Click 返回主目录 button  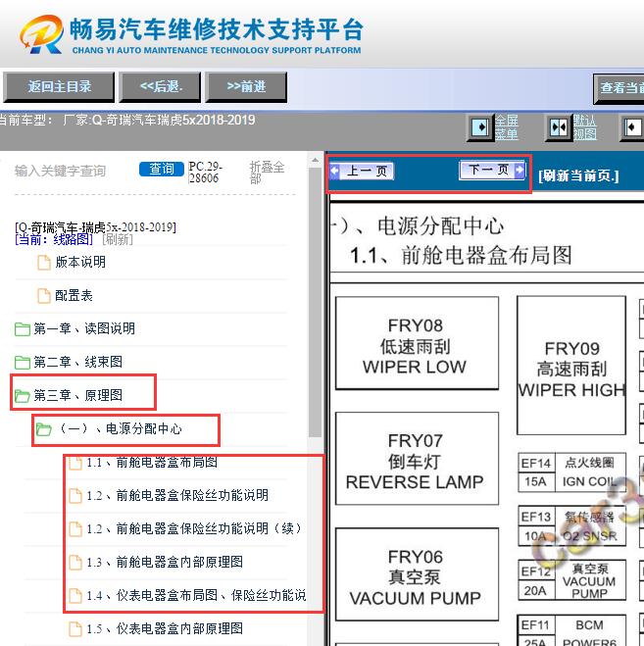click(x=59, y=86)
